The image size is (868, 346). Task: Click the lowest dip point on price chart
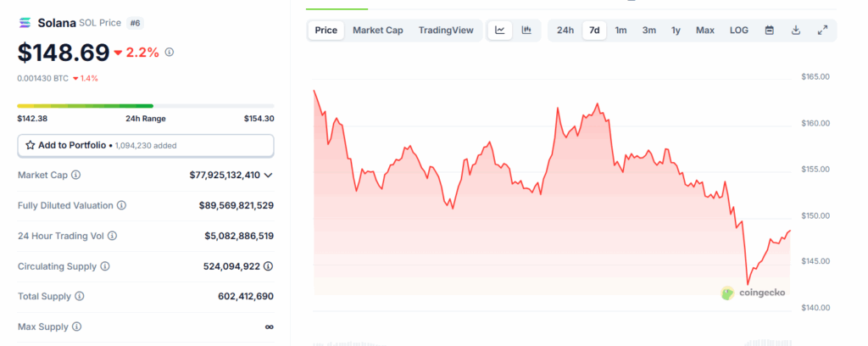click(748, 284)
